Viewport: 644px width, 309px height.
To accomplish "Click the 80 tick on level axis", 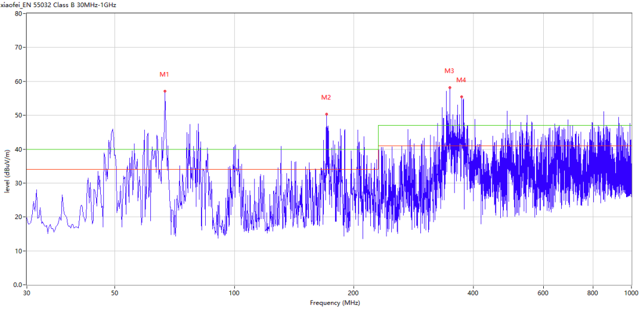I will [x=17, y=13].
